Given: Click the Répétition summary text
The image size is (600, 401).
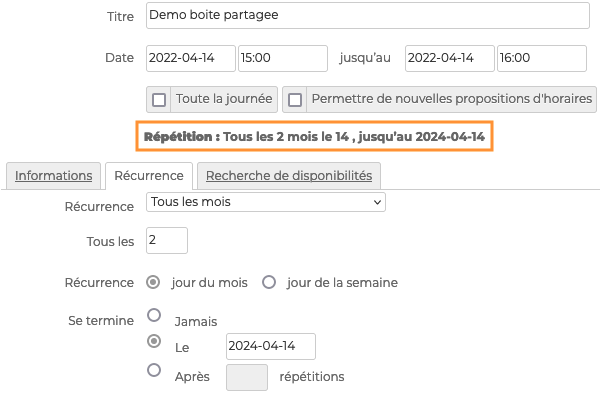Looking at the screenshot, I should [x=316, y=135].
